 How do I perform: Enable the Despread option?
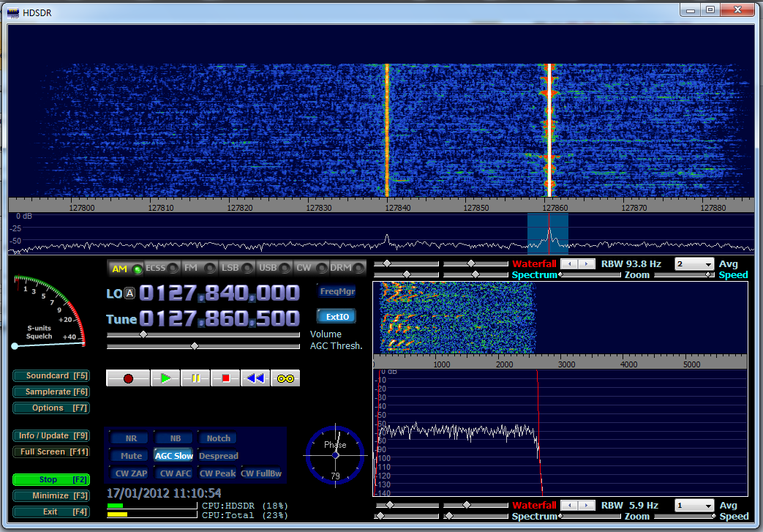[x=219, y=456]
